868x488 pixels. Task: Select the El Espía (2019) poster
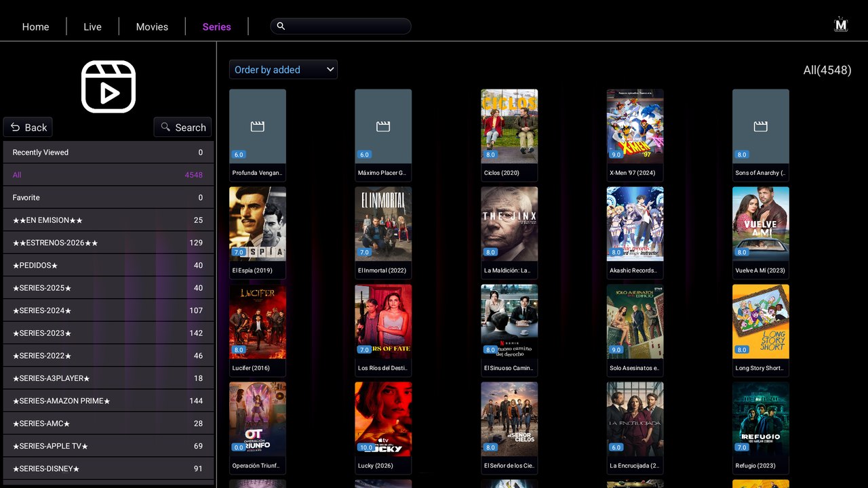258,224
